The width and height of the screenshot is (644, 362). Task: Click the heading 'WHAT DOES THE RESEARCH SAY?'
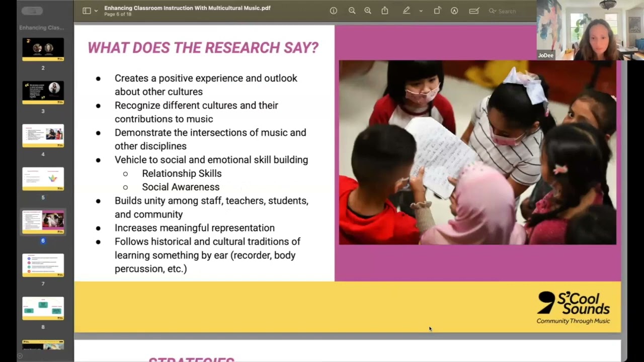coord(203,48)
